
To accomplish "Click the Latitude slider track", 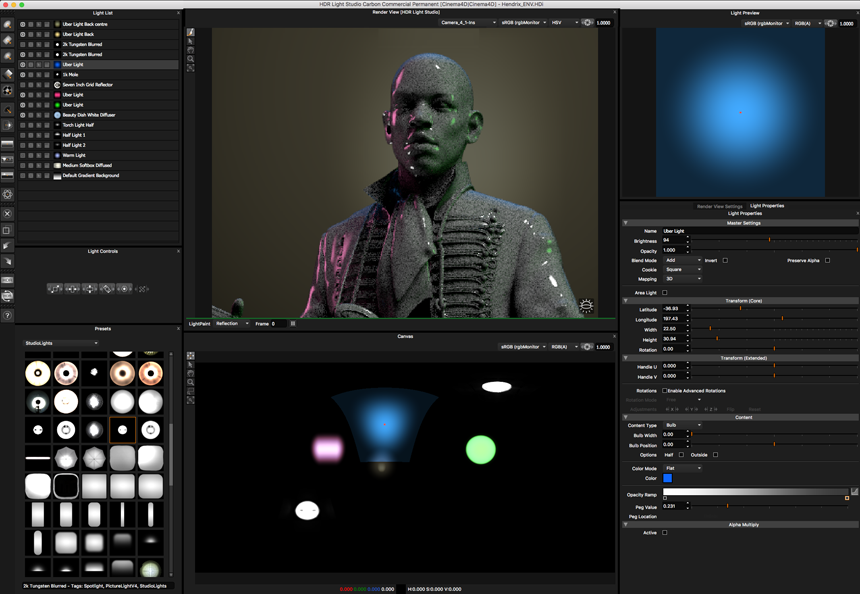I will 774,309.
